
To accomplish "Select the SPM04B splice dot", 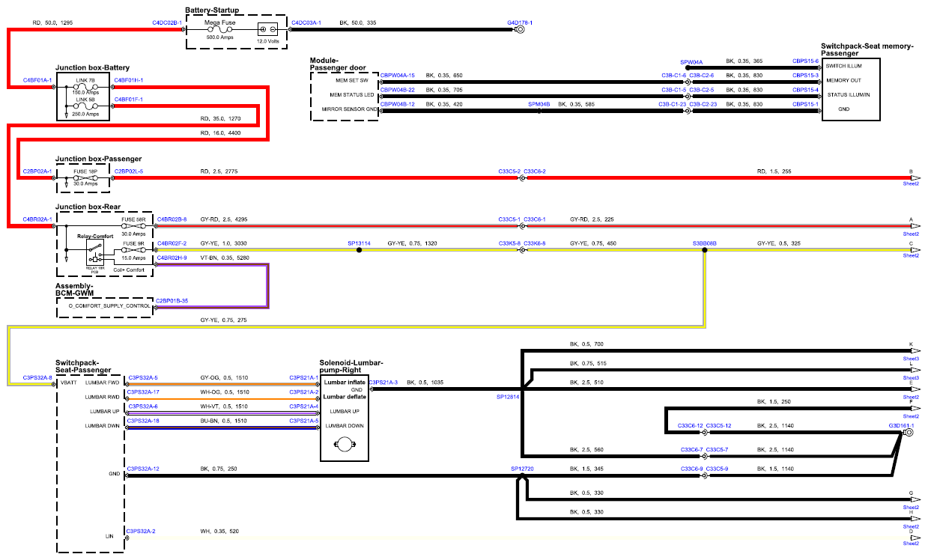I will pos(539,111).
